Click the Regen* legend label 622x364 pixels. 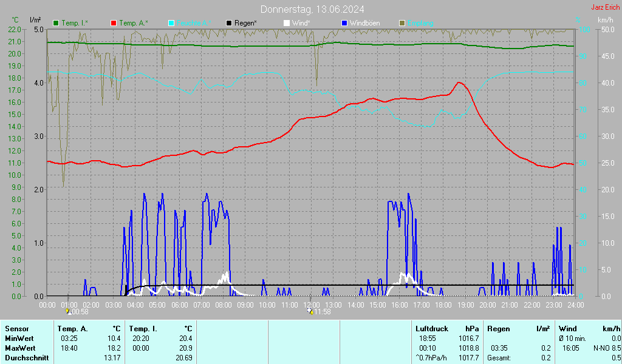[245, 24]
